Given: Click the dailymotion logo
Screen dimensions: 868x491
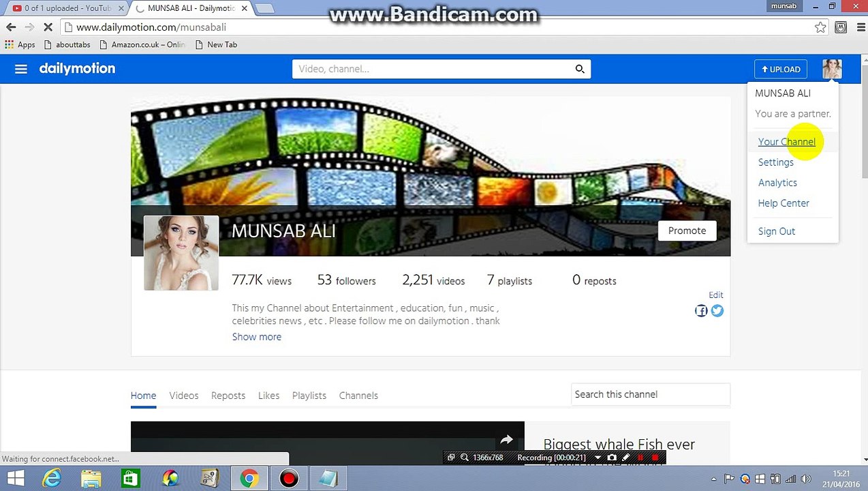Looking at the screenshot, I should point(77,68).
